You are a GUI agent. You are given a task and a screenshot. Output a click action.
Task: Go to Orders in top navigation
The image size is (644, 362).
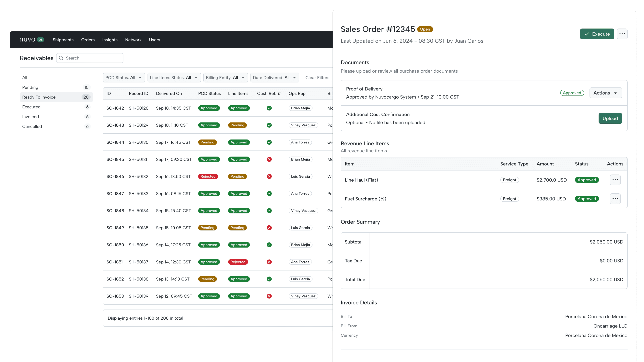(88, 40)
